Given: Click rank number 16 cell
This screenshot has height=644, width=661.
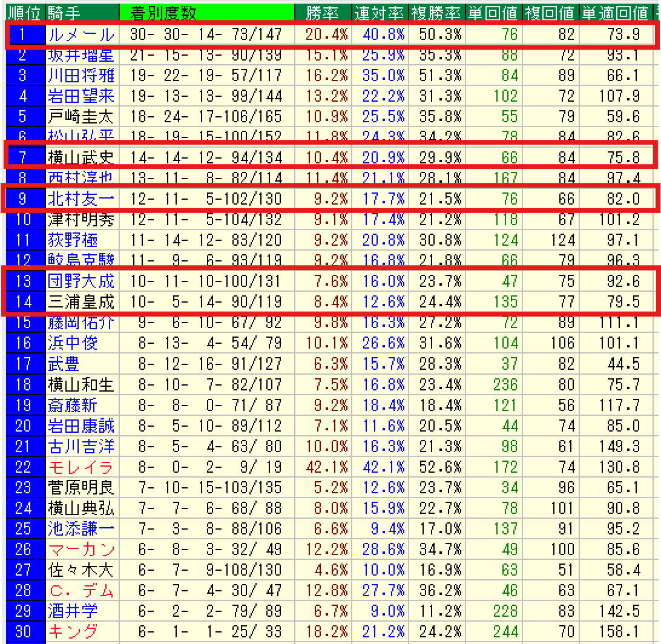Looking at the screenshot, I should 24,343.
